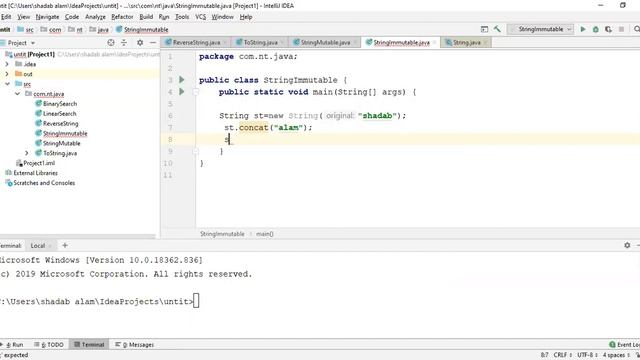Click CRLF line separator in status bar

(562, 355)
